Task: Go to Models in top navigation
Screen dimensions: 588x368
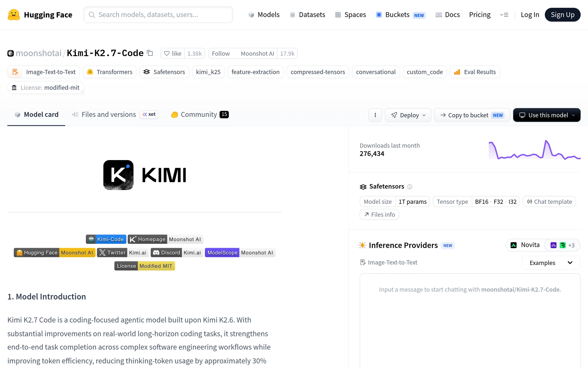Action: [264, 15]
